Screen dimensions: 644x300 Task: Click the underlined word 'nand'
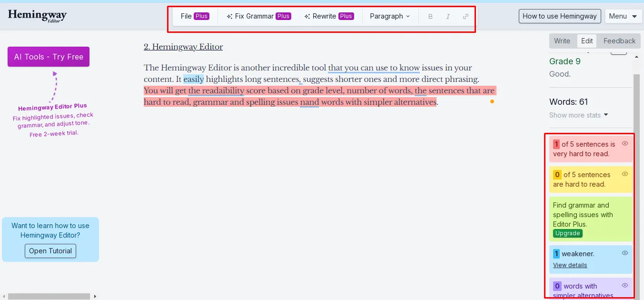[309, 102]
